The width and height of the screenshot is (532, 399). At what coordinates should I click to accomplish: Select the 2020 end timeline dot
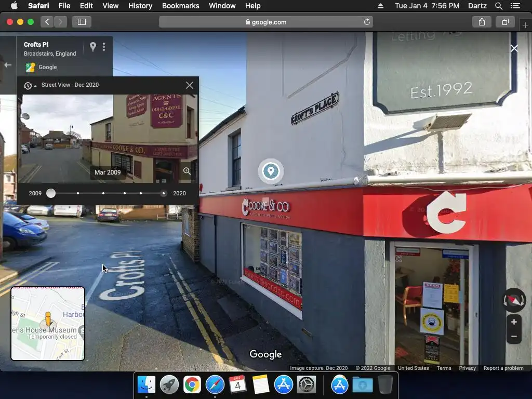click(164, 193)
